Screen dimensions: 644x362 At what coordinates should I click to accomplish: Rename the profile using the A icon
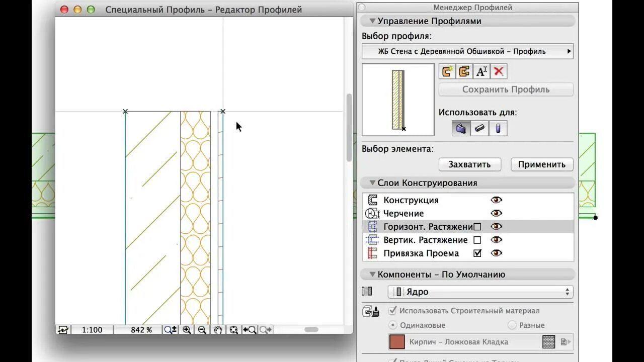pos(481,71)
